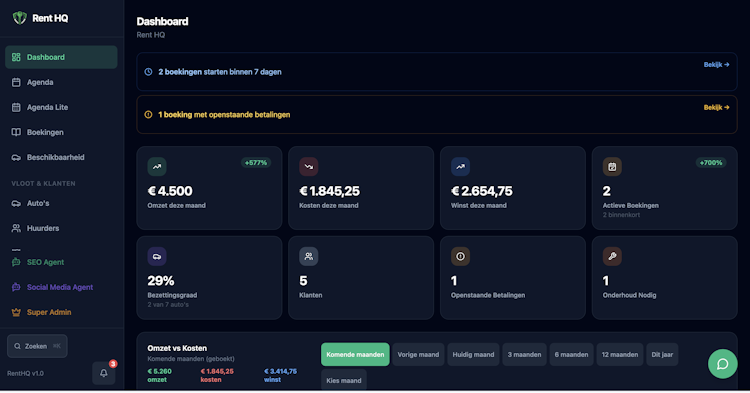Open the Agenda sidebar item

pyautogui.click(x=61, y=82)
